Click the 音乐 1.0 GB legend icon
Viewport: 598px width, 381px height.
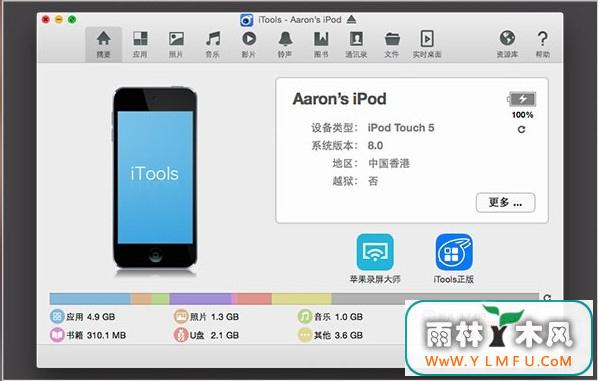pos(305,316)
